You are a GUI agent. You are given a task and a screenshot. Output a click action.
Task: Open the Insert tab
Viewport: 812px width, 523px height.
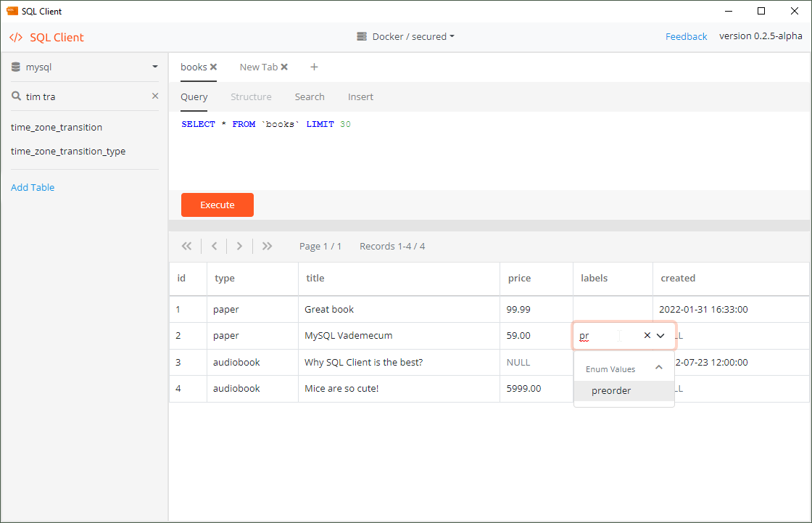360,96
